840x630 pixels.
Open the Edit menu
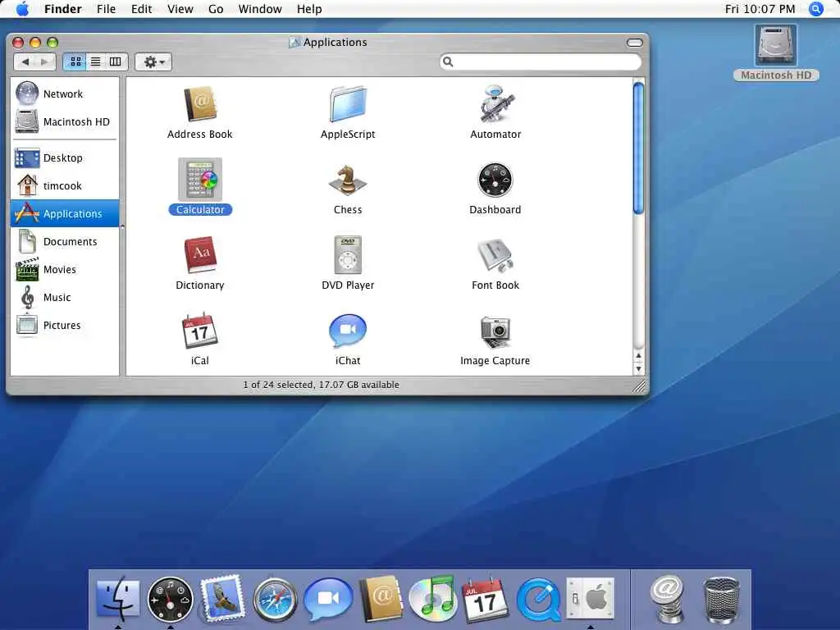141,9
